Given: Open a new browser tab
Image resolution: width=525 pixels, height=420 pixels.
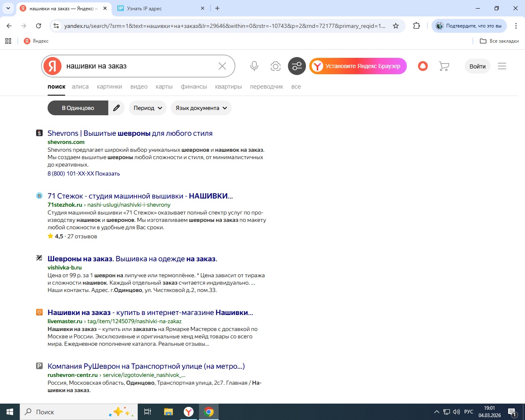Looking at the screenshot, I should click(x=217, y=8).
